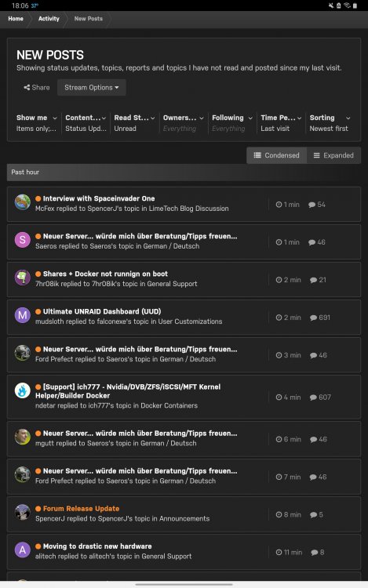Image resolution: width=368 pixels, height=588 pixels.
Task: Click unread dot beside [Support] ich777 topic
Action: [38, 387]
